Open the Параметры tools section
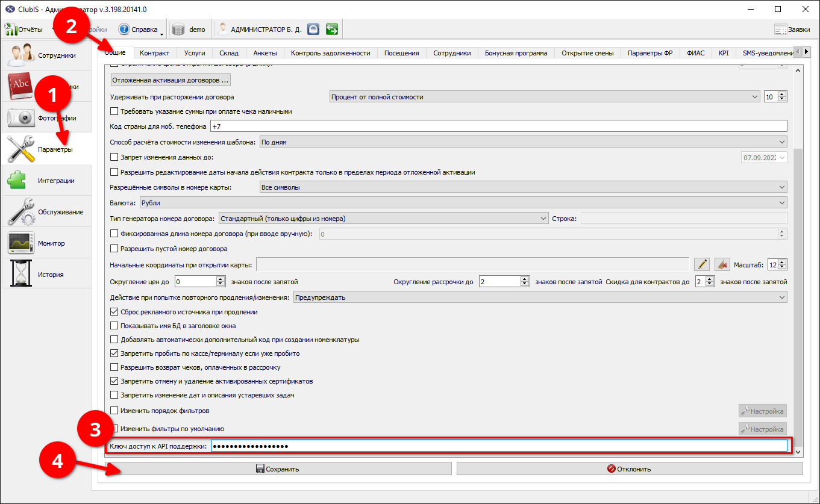Screen dimensions: 820x504 46,149
